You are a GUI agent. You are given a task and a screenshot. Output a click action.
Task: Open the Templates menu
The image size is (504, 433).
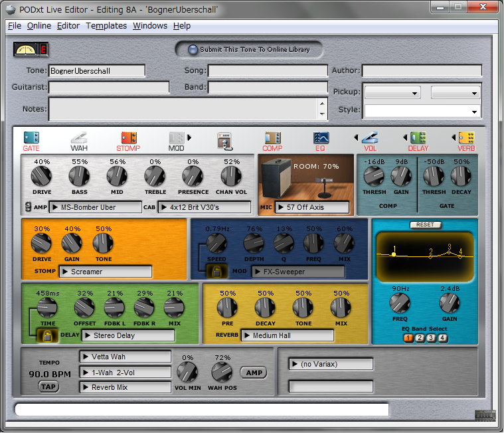point(106,26)
